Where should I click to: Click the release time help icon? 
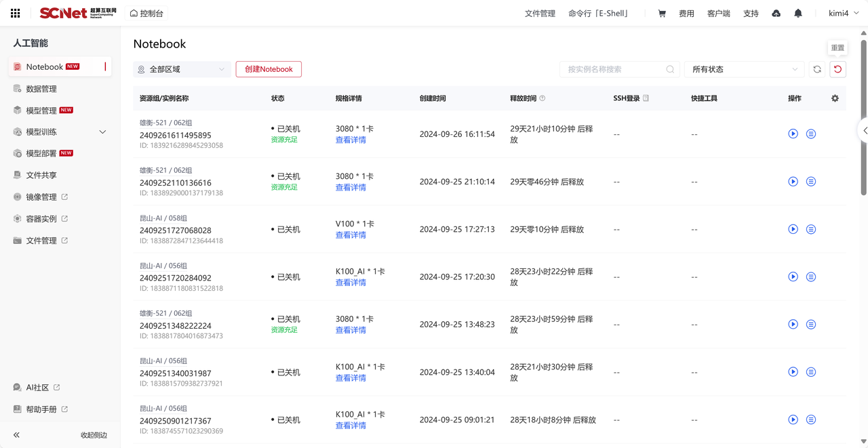(x=542, y=98)
